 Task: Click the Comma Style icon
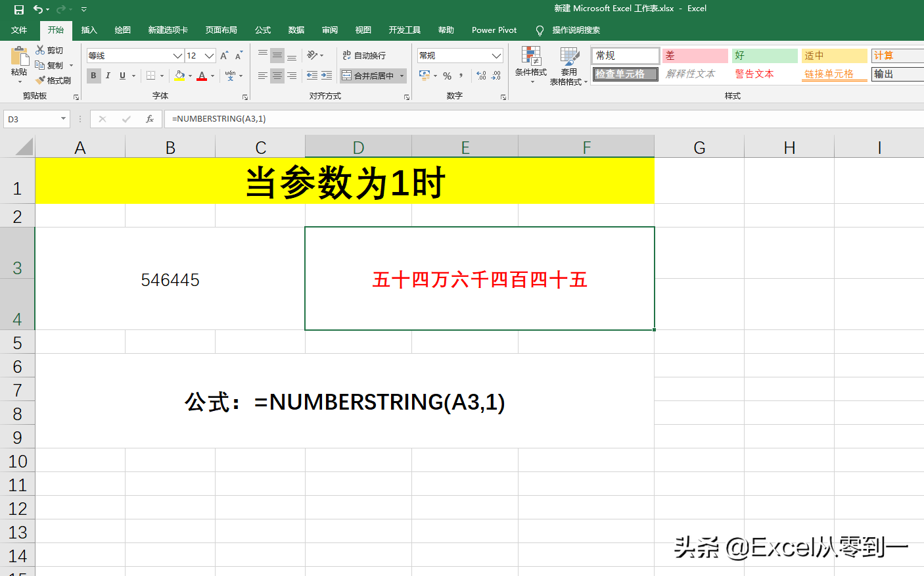tap(461, 76)
